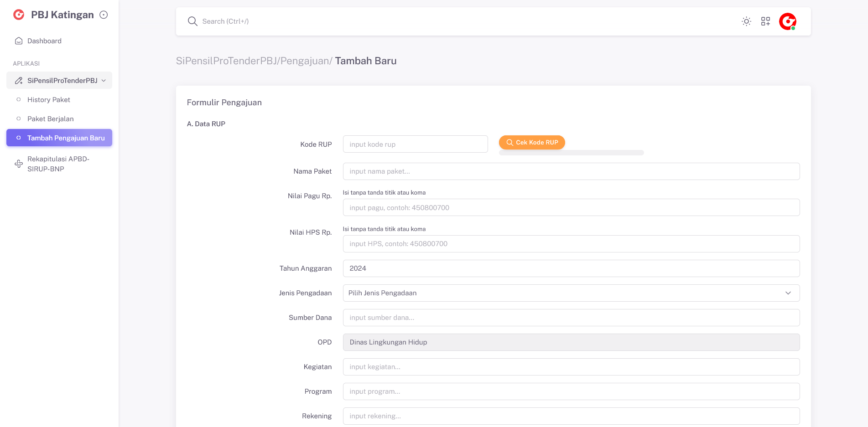Screen dimensions: 868x427
Task: Collapse the SiPensilProTenderPBJ menu chevron
Action: 104,81
